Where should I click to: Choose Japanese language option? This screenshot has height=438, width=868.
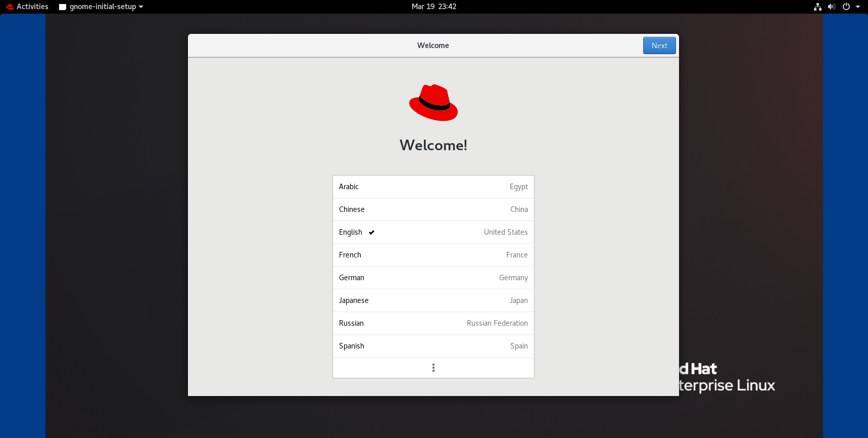(433, 300)
